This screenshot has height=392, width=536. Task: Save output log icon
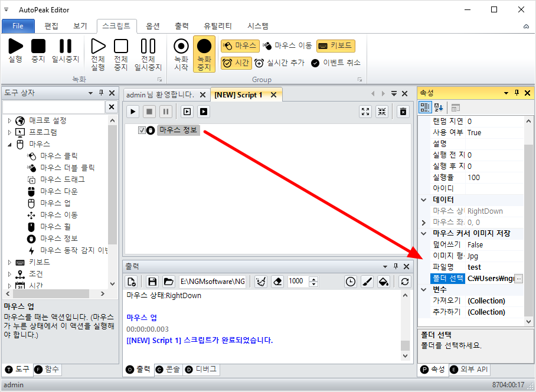(x=152, y=282)
